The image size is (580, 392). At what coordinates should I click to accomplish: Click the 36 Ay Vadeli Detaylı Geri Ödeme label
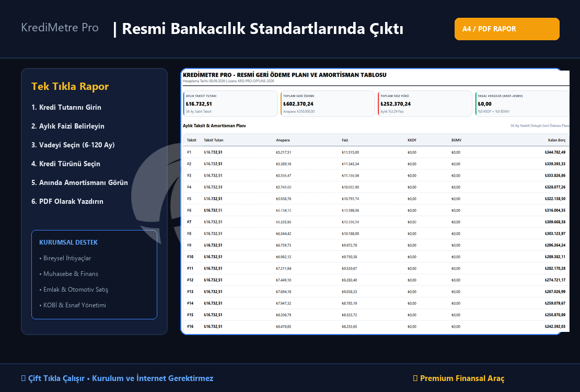[540, 126]
